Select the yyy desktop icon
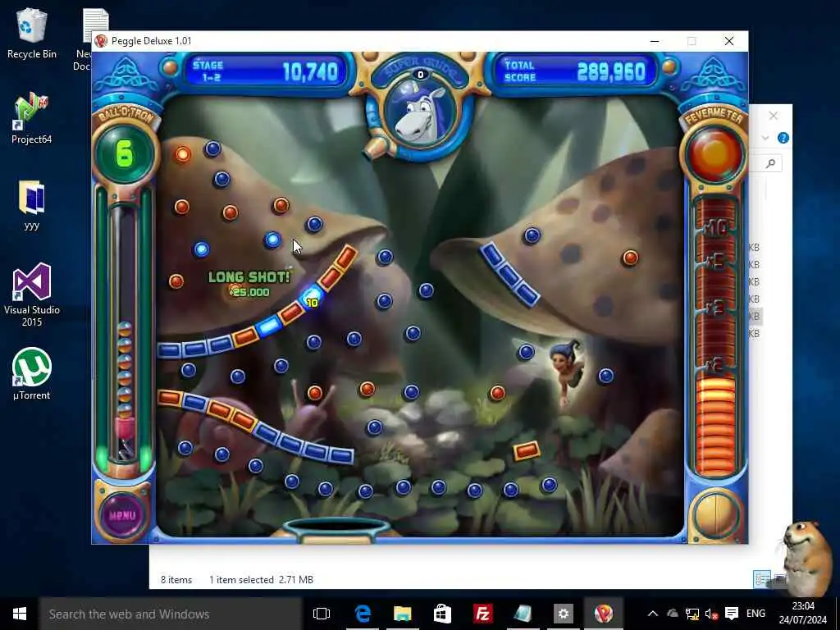This screenshot has width=840, height=630. pyautogui.click(x=32, y=204)
